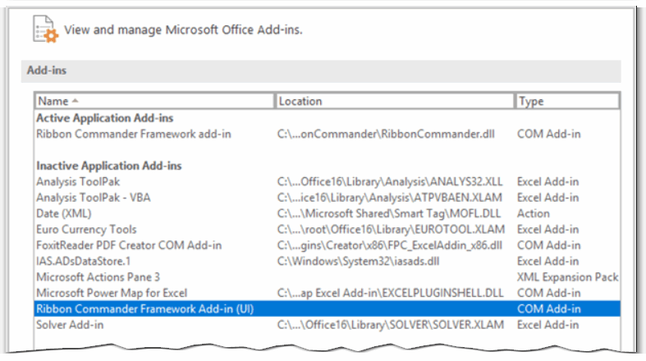Select Ribbon Commander Framework add-in row

click(327, 134)
